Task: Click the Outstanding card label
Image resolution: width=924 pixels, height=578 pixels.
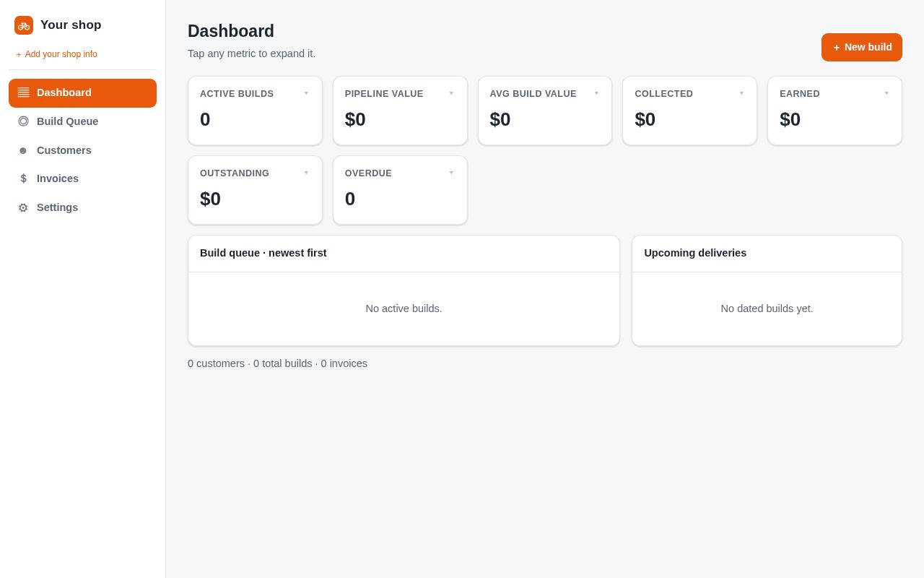Action: tap(235, 173)
